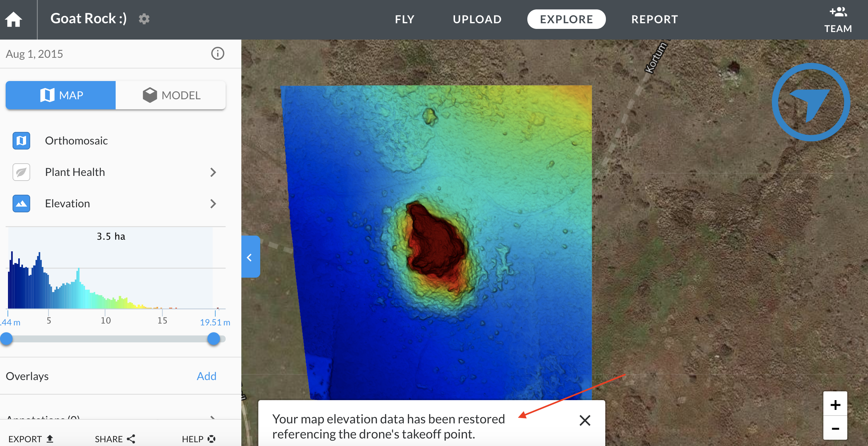
Task: Collapse the left sidebar panel
Action: pos(250,257)
